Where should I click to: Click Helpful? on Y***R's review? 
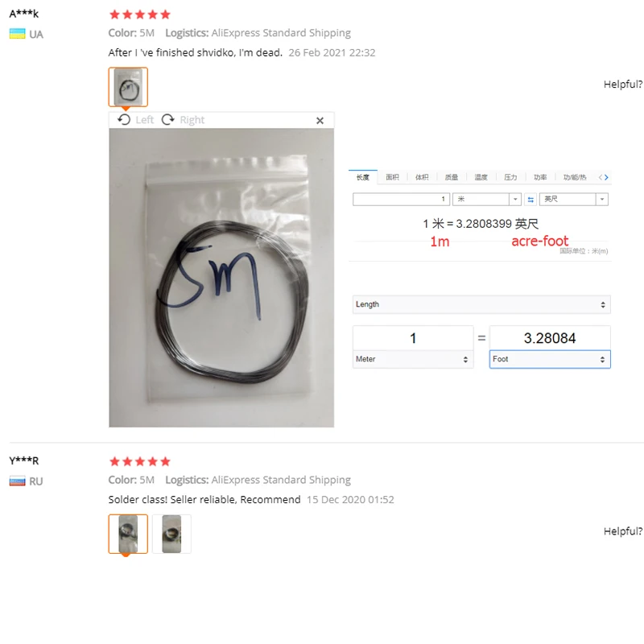point(623,531)
